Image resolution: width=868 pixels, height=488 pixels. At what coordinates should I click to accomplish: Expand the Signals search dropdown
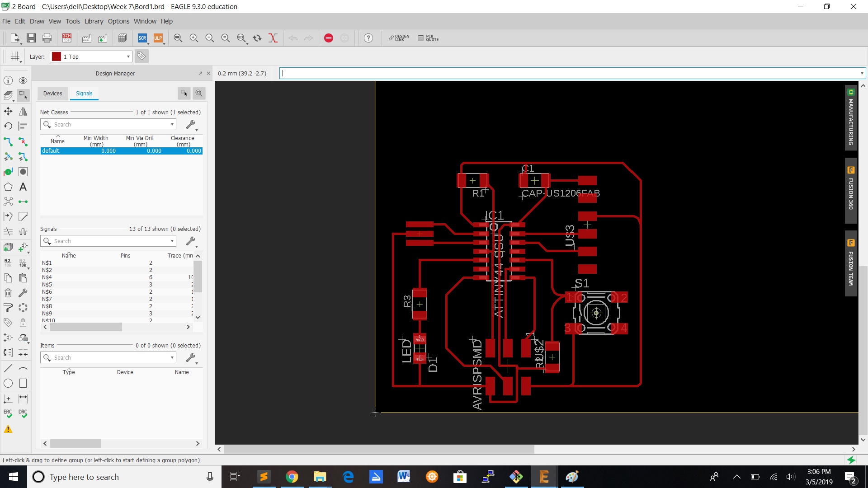click(x=172, y=241)
